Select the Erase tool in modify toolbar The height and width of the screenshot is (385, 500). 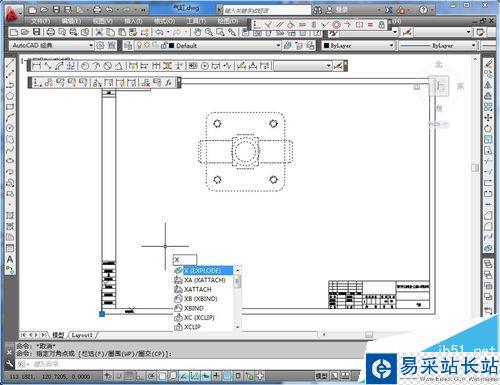[x=488, y=64]
